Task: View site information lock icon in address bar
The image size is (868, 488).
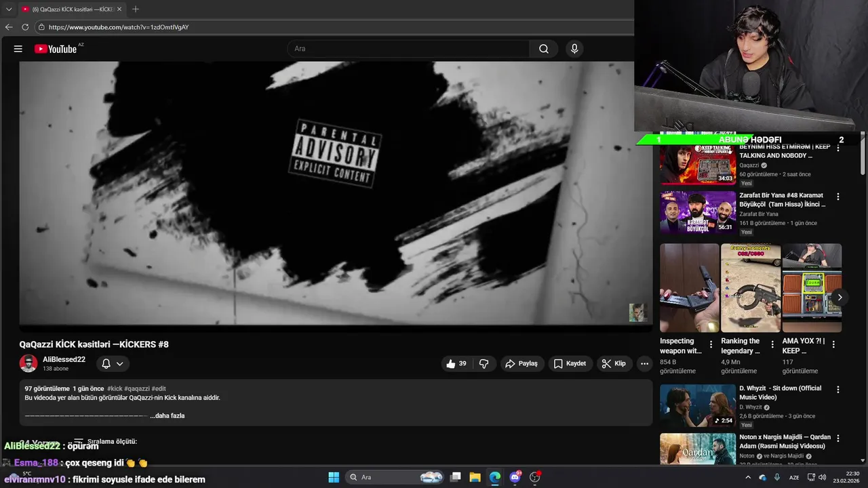Action: click(41, 27)
